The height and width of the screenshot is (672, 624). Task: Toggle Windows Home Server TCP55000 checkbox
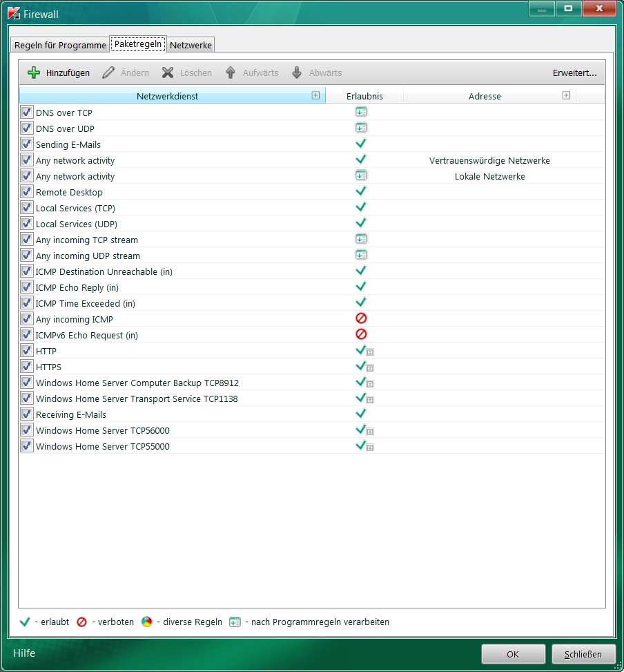pos(26,445)
